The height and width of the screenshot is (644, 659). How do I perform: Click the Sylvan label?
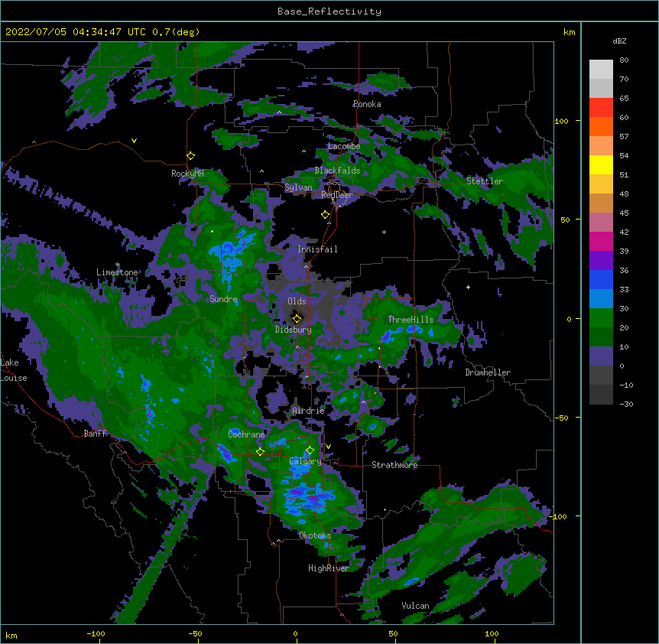(x=298, y=187)
